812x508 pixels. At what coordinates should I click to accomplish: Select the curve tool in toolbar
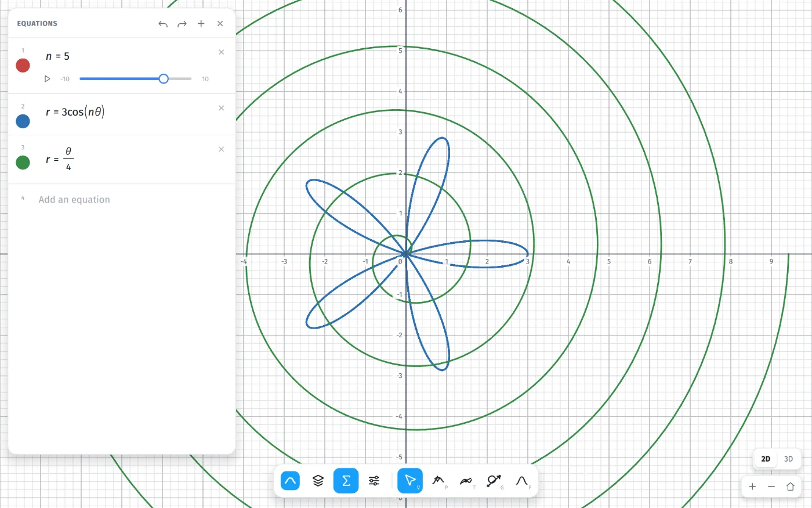290,481
